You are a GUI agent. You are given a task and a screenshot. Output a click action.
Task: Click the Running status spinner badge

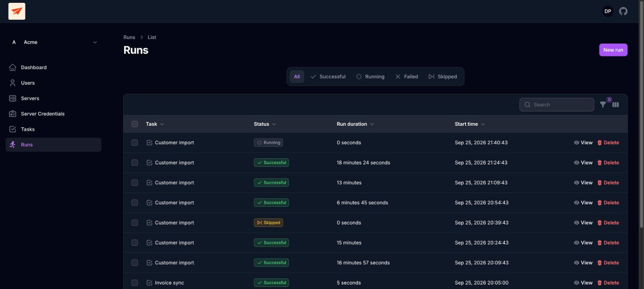[x=268, y=143]
